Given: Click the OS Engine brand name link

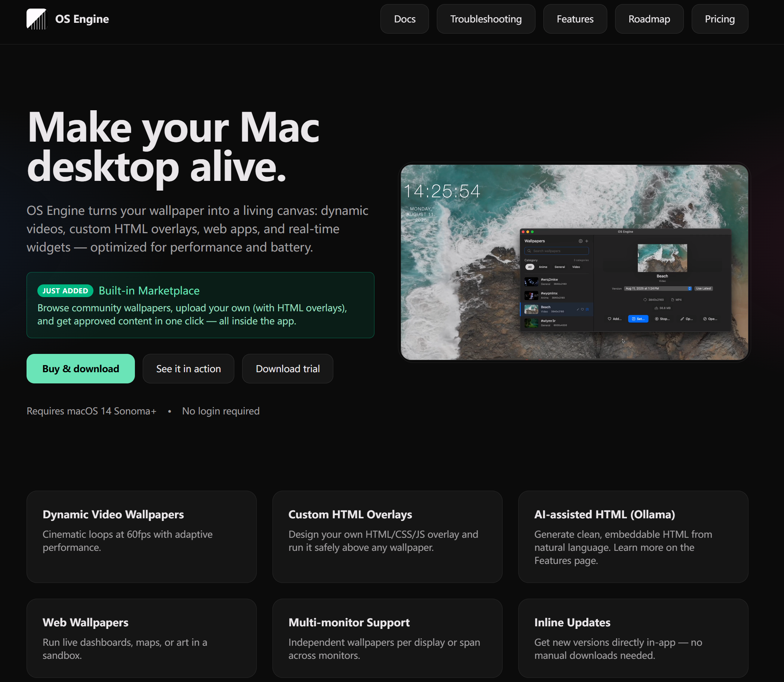Looking at the screenshot, I should tap(82, 19).
